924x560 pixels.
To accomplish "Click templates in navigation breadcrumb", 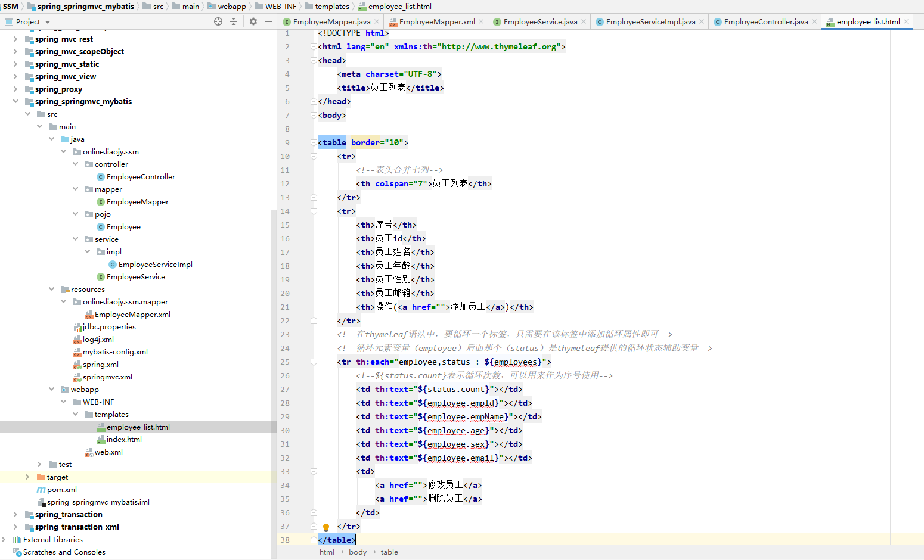I will 327,6.
